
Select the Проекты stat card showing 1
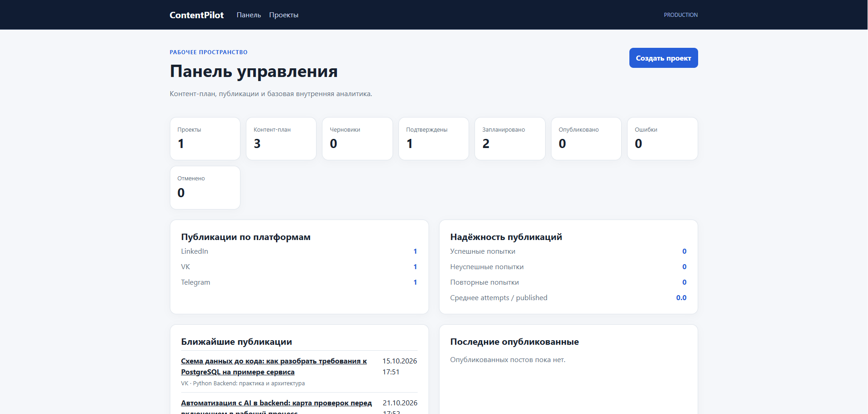pos(205,139)
